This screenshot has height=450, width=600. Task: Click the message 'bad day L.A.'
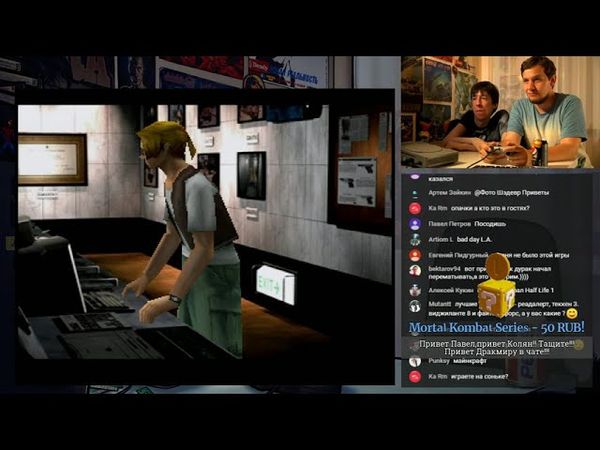click(x=474, y=240)
